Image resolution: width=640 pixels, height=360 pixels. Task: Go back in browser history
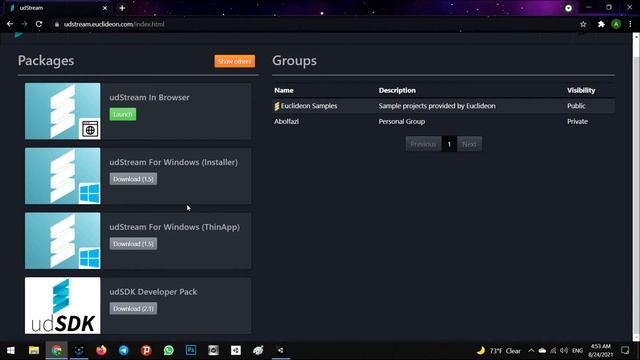(x=10, y=24)
